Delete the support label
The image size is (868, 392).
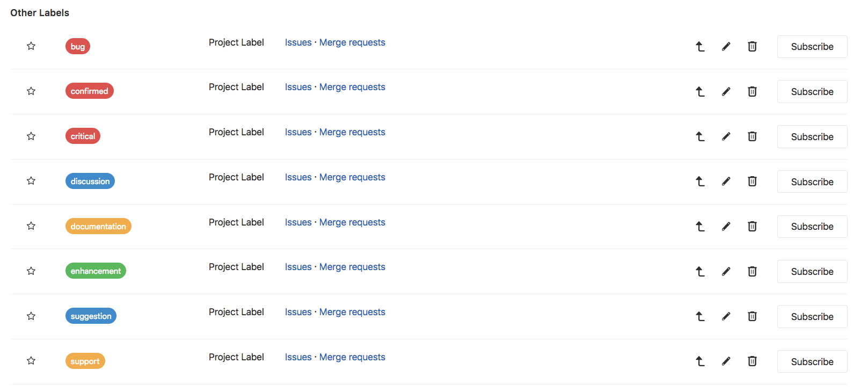(x=752, y=361)
